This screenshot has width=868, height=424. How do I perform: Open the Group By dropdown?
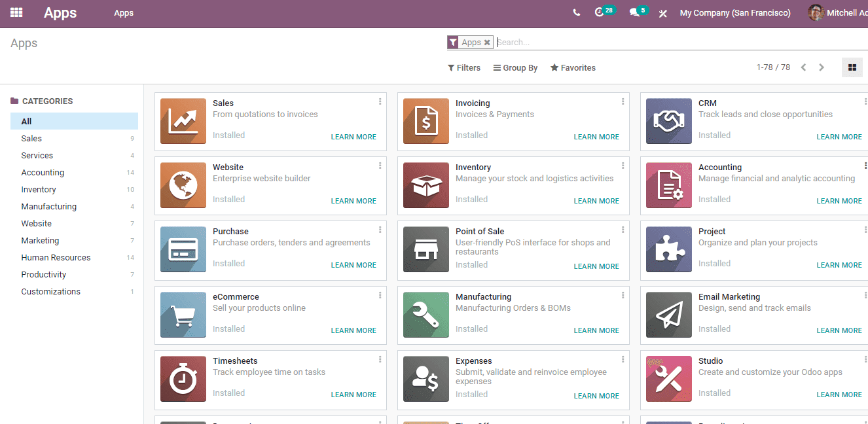pyautogui.click(x=516, y=68)
